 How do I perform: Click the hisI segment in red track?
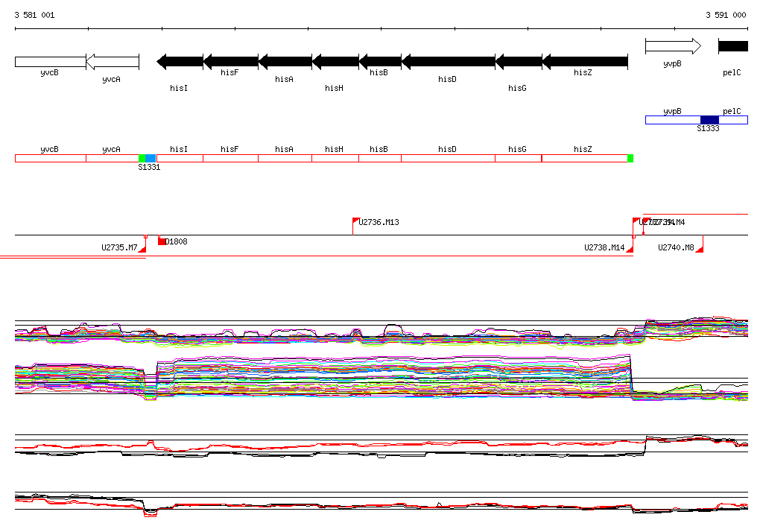point(180,158)
